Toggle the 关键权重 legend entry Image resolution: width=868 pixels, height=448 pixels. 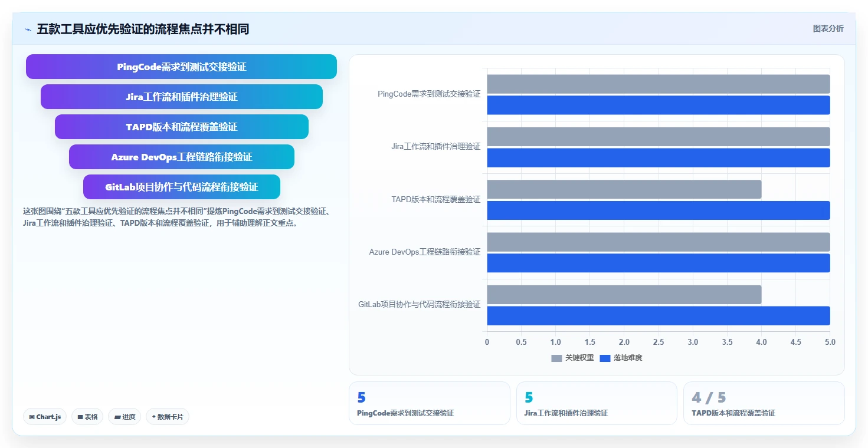pos(572,358)
